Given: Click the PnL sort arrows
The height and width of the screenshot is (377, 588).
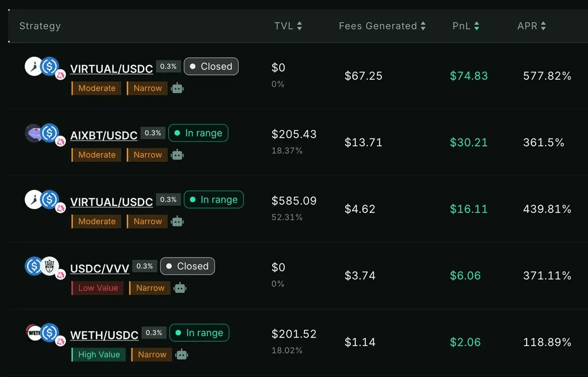Looking at the screenshot, I should [x=477, y=25].
